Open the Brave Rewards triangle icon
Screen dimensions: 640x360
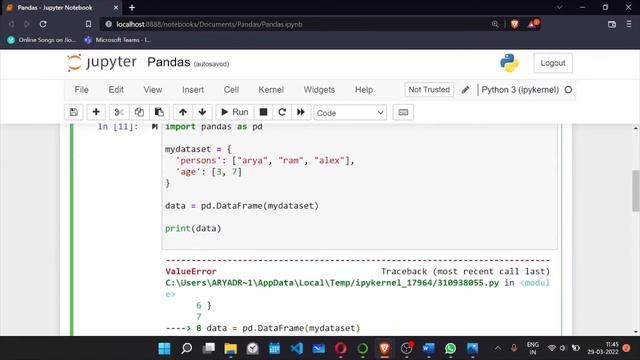533,24
